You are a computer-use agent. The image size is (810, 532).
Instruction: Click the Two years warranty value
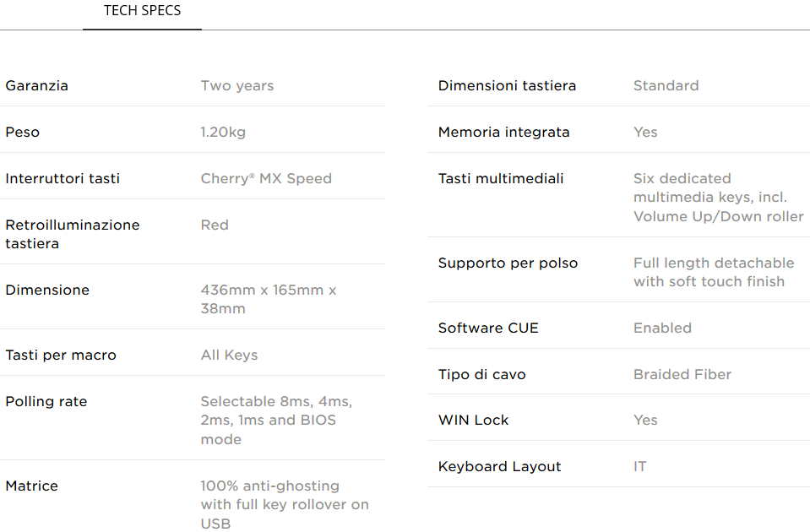[x=237, y=86]
